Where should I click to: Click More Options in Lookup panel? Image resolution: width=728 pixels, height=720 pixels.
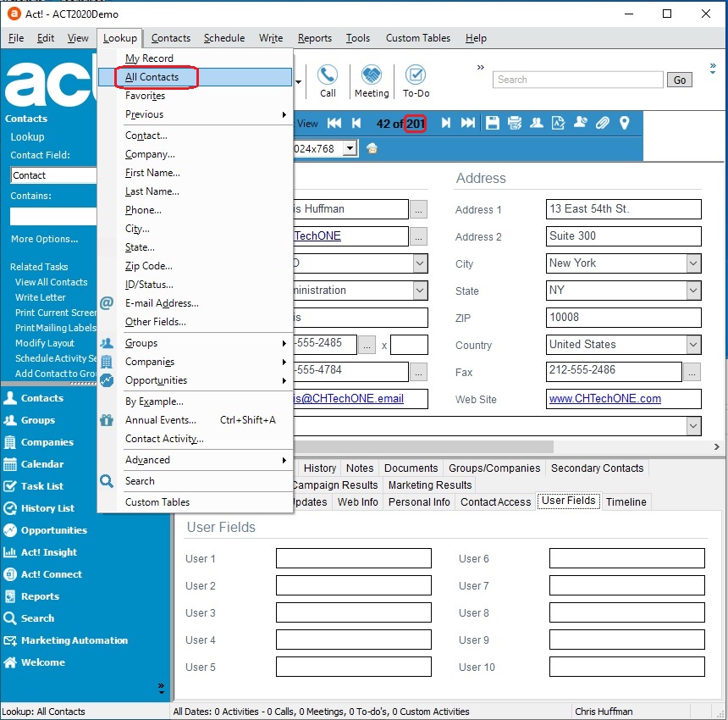pyautogui.click(x=45, y=239)
